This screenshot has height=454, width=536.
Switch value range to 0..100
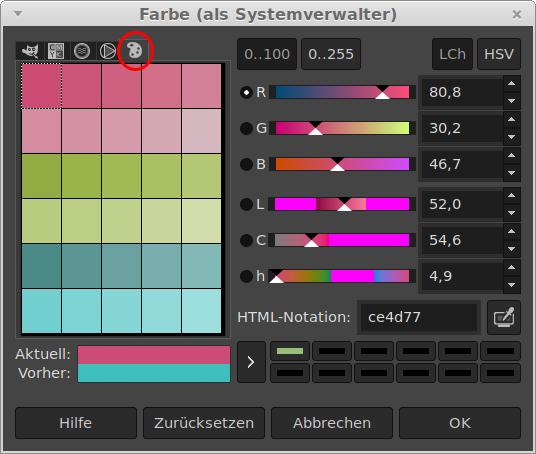point(267,54)
